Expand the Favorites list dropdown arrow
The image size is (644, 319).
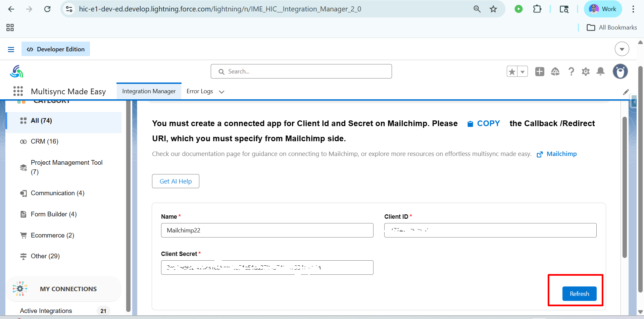click(x=523, y=71)
